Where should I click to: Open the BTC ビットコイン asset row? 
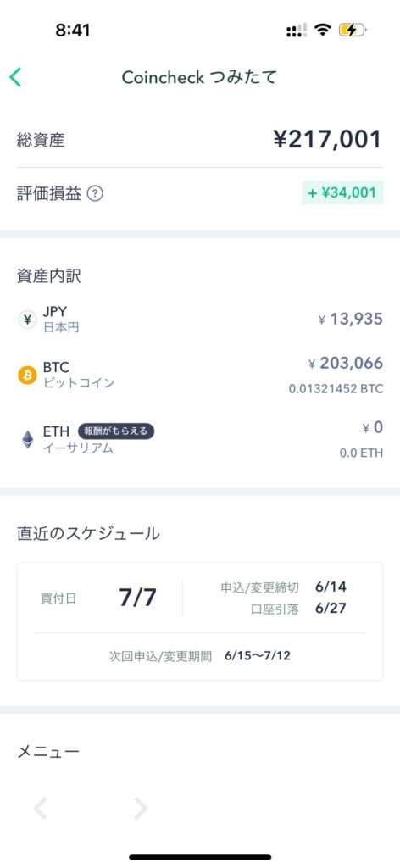click(200, 375)
